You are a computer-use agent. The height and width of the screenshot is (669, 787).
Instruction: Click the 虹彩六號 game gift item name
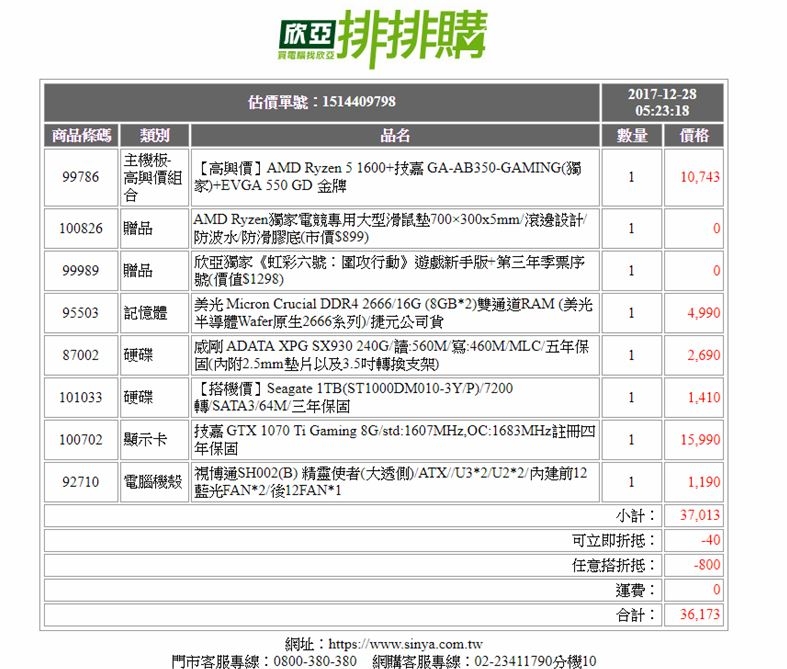(x=395, y=271)
